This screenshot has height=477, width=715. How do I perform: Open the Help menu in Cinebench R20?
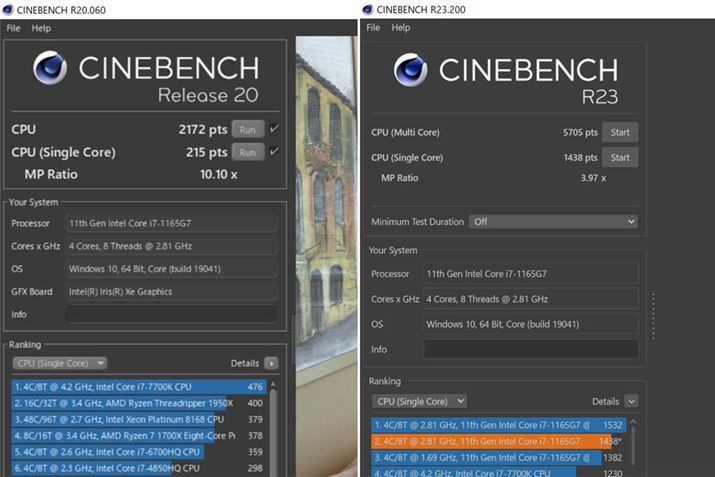[41, 28]
